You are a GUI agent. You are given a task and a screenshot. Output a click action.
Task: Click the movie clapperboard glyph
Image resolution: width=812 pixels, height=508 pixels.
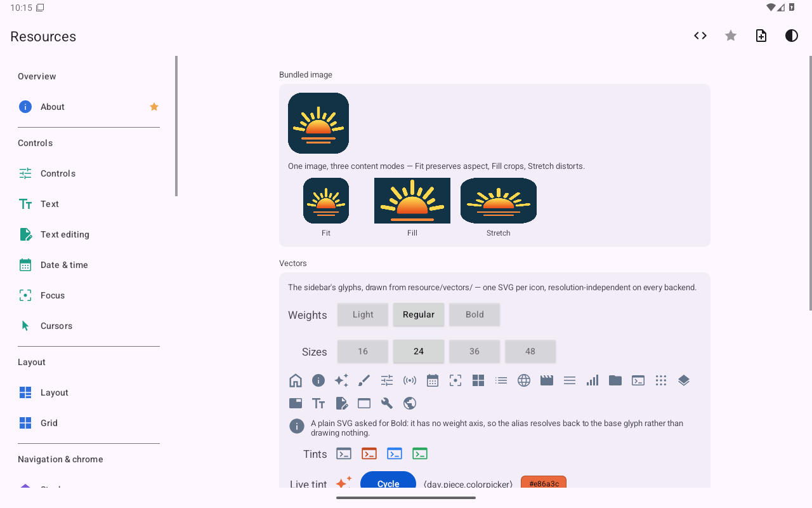coord(547,380)
